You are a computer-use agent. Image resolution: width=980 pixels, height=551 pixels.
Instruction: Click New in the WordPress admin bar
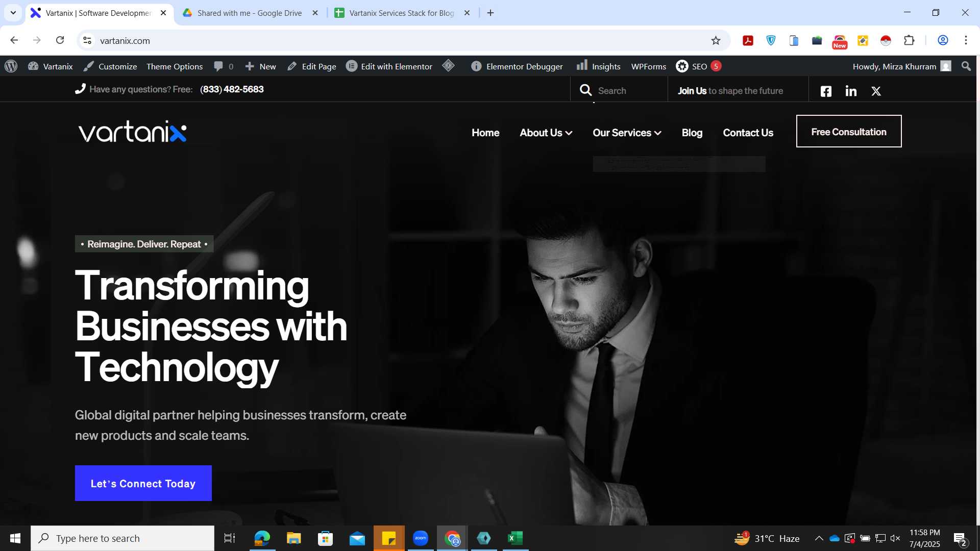tap(260, 66)
